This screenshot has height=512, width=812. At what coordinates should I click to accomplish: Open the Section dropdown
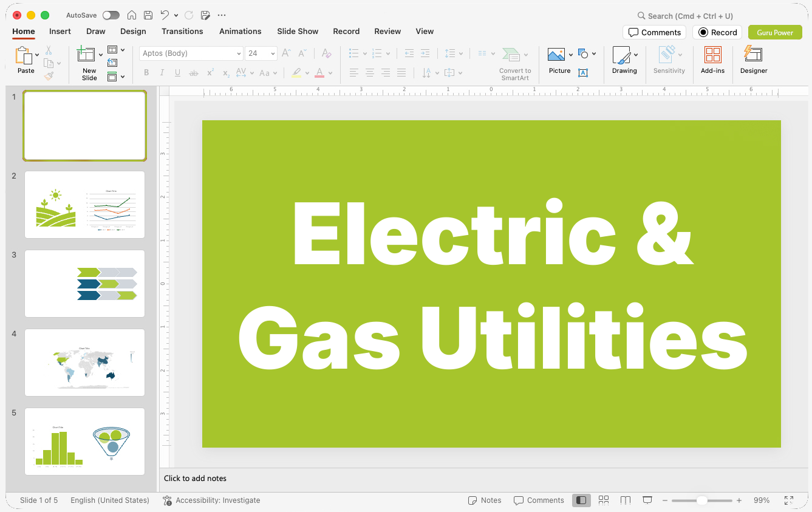[x=116, y=77]
